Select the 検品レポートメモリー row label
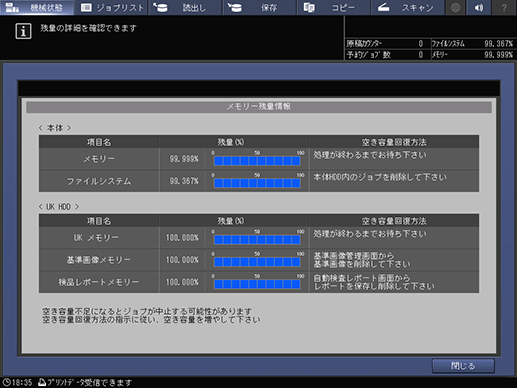This screenshot has height=388, width=517. (x=99, y=282)
